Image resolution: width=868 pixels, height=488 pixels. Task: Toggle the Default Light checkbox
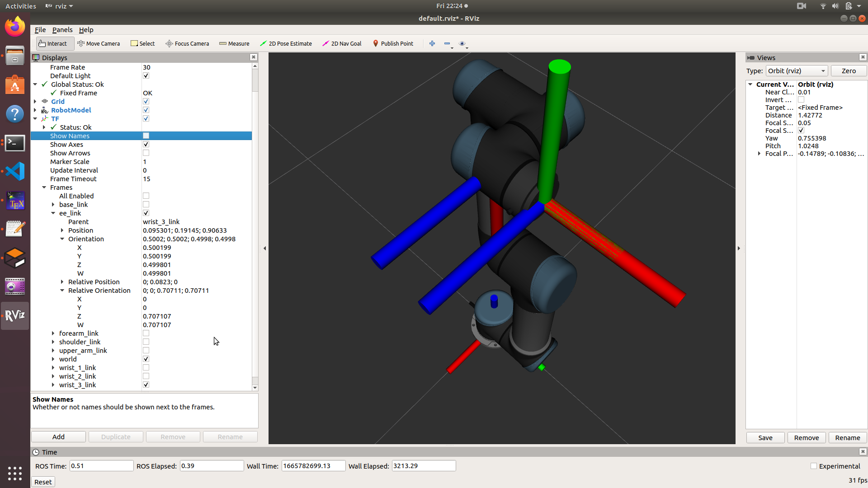tap(146, 76)
